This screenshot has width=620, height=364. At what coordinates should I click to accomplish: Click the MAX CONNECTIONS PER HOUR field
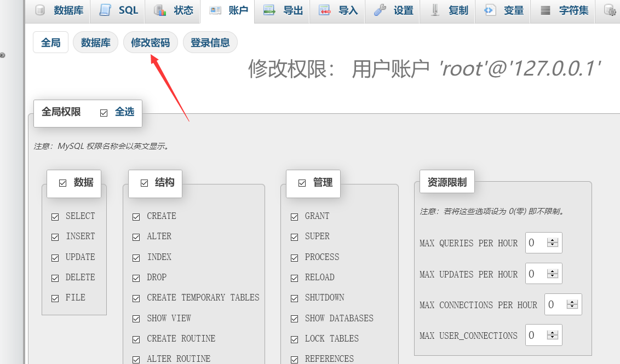563,304
